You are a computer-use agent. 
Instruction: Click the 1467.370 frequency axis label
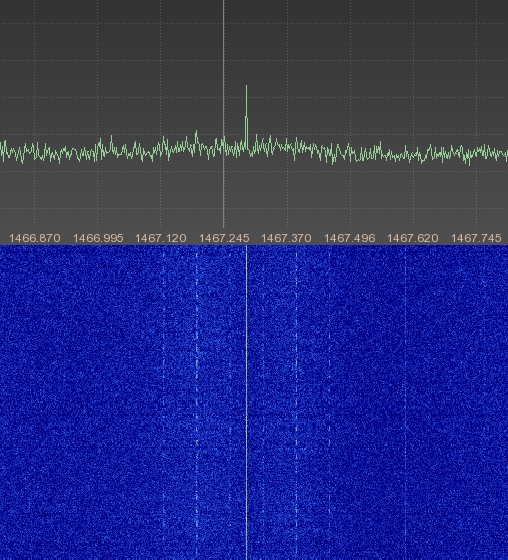pyautogui.click(x=286, y=238)
